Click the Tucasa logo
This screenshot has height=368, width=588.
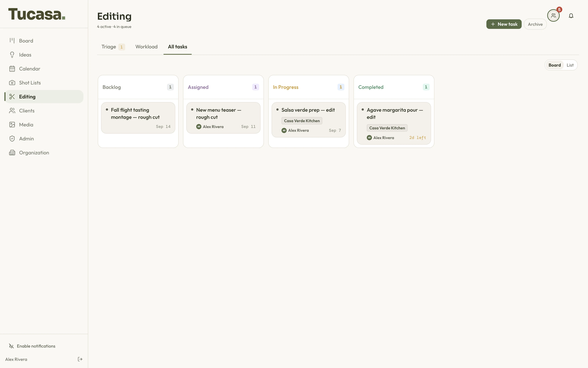(37, 14)
